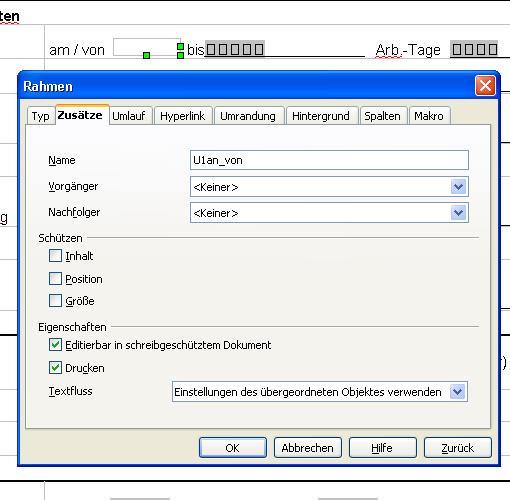
Task: Go to the Umrandung tab
Action: coord(248,116)
